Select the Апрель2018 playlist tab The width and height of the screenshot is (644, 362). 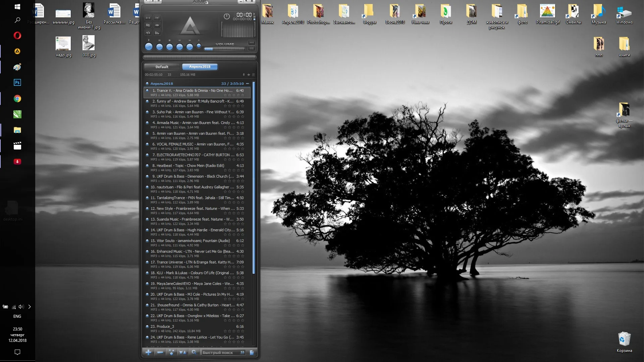click(200, 67)
